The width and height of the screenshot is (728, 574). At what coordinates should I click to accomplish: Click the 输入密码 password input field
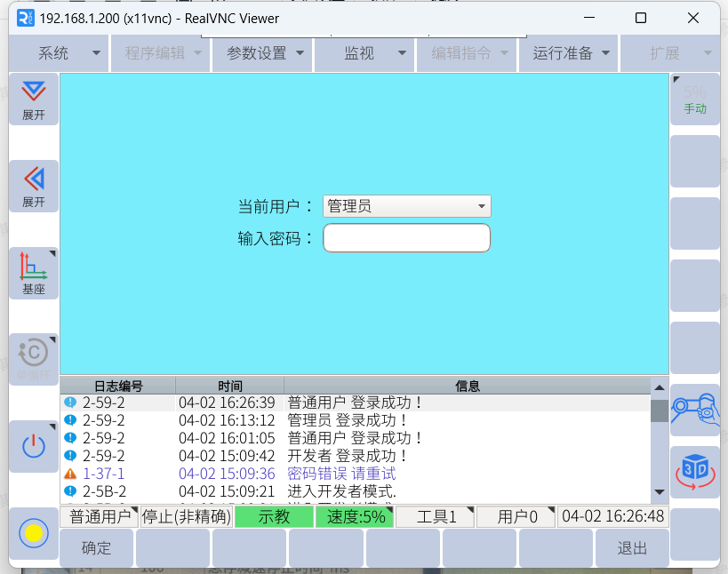click(x=406, y=238)
